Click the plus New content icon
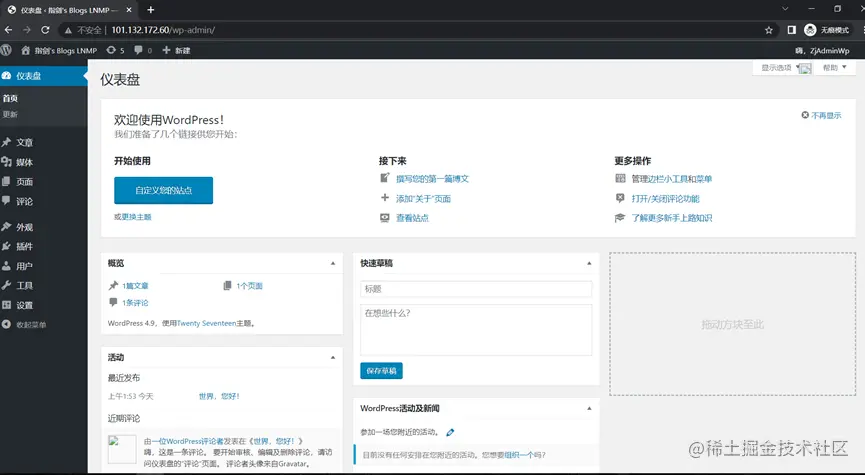The image size is (865, 475). tap(166, 50)
